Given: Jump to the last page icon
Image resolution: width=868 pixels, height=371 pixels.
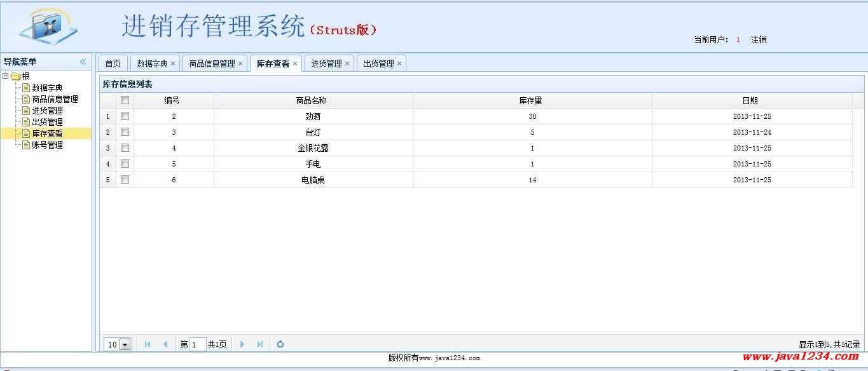Looking at the screenshot, I should tap(260, 344).
